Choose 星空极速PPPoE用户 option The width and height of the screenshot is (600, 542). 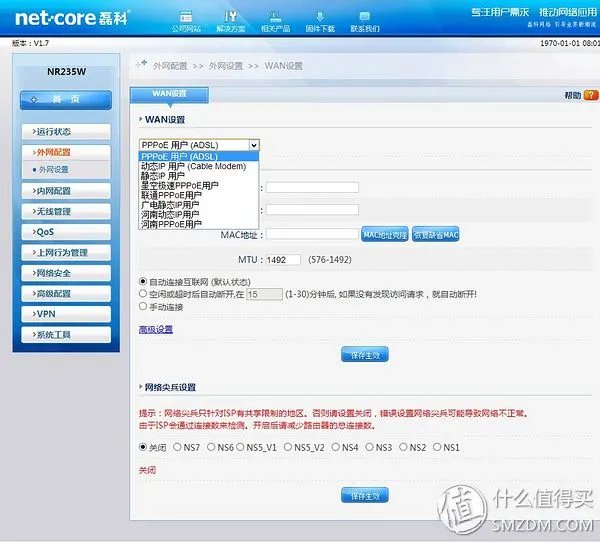coord(199,186)
